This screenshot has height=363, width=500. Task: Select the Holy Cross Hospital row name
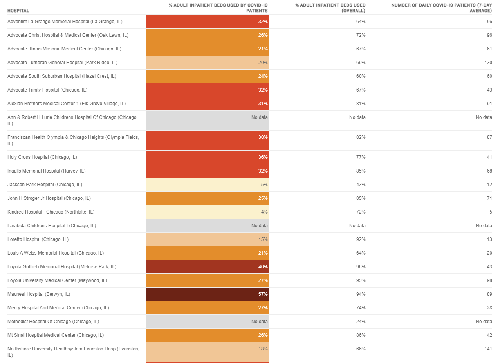[x=42, y=157]
